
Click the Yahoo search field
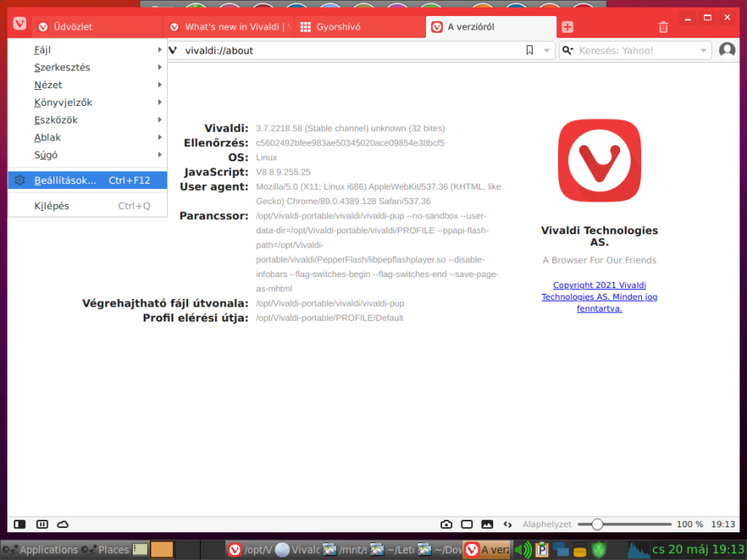click(636, 50)
